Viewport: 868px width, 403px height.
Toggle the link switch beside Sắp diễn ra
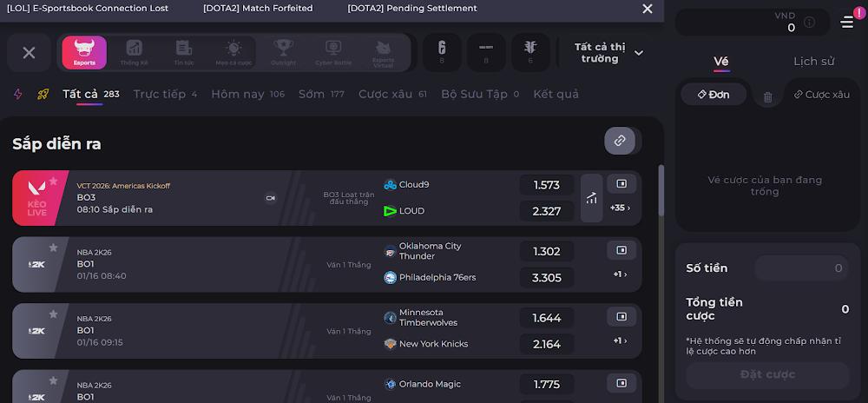[622, 141]
